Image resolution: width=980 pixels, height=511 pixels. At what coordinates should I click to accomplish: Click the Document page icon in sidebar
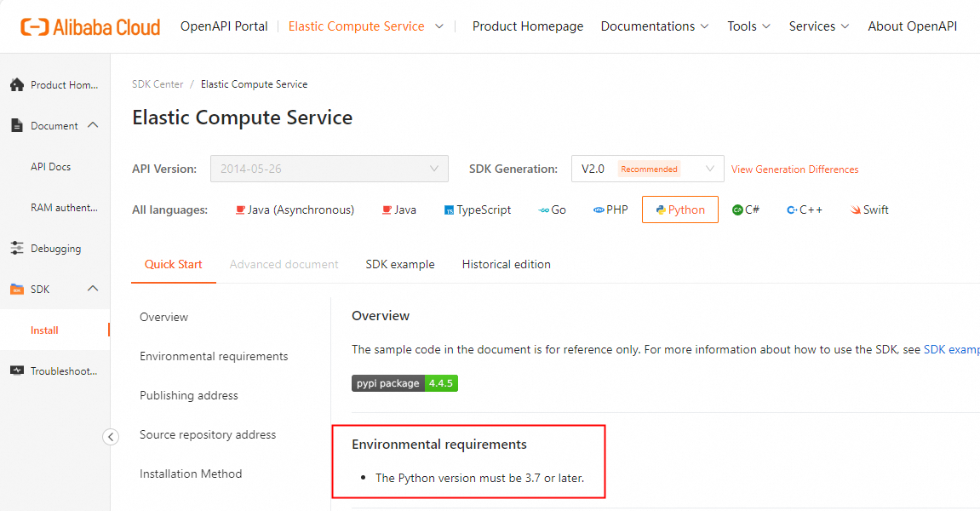[x=16, y=126]
